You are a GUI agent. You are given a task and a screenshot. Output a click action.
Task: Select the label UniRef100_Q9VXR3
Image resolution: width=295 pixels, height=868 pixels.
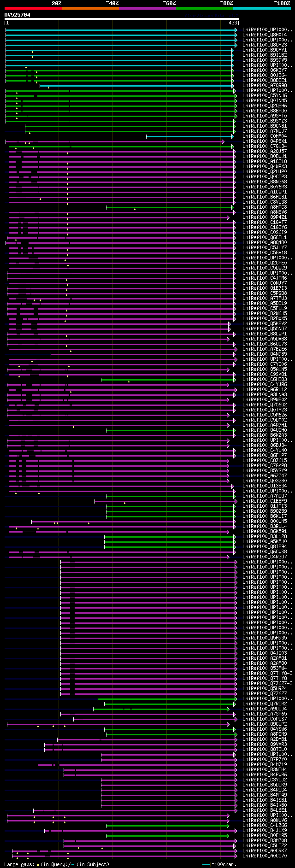point(265,744)
